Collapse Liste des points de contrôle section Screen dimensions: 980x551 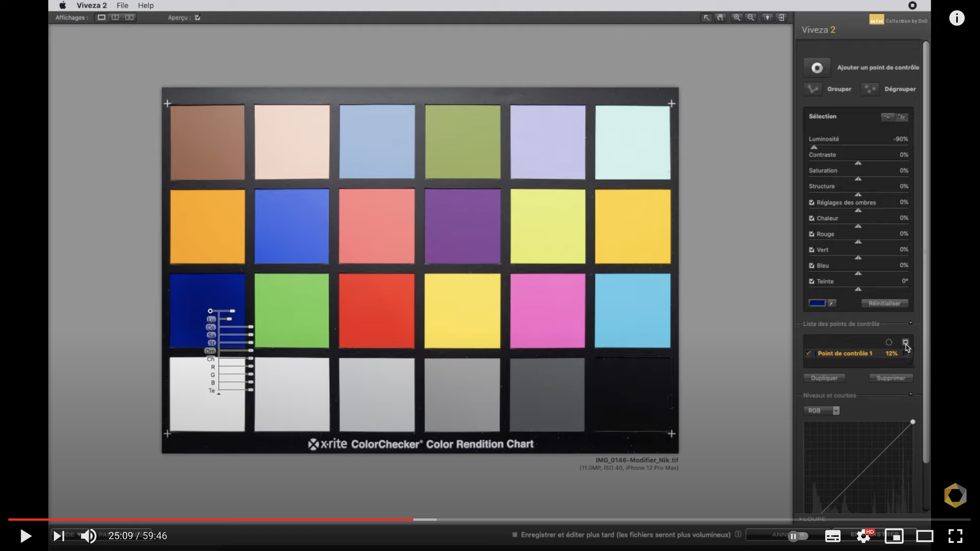pyautogui.click(x=911, y=323)
